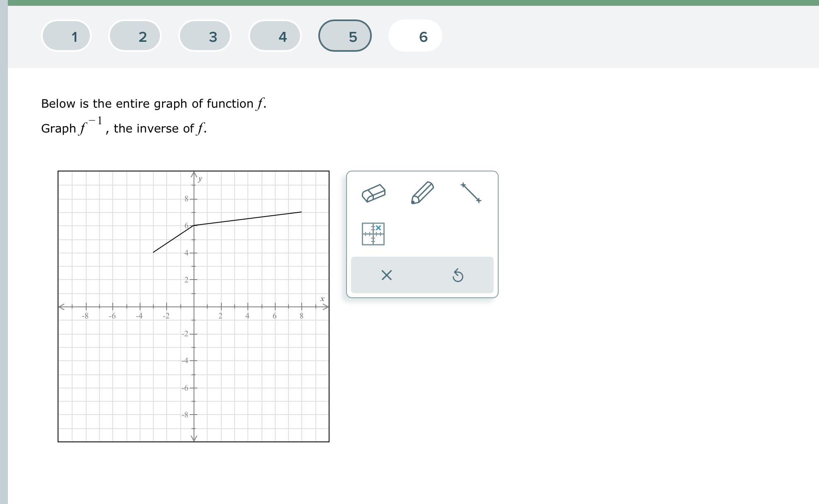Activate the pencil icon in the tool palette

[422, 192]
